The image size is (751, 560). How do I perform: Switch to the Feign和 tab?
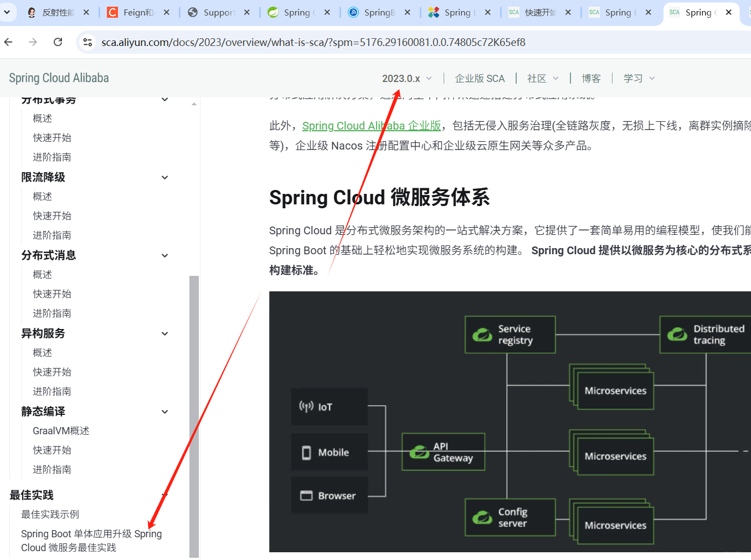(x=138, y=12)
